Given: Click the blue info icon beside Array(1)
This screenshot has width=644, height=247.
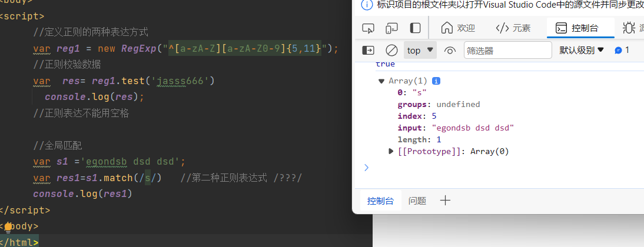Looking at the screenshot, I should point(437,81).
